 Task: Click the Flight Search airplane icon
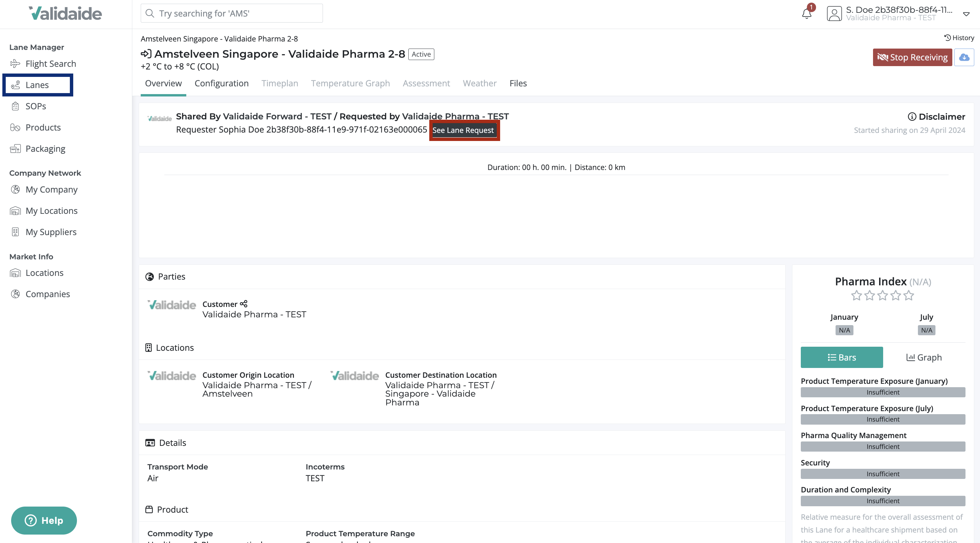(15, 63)
